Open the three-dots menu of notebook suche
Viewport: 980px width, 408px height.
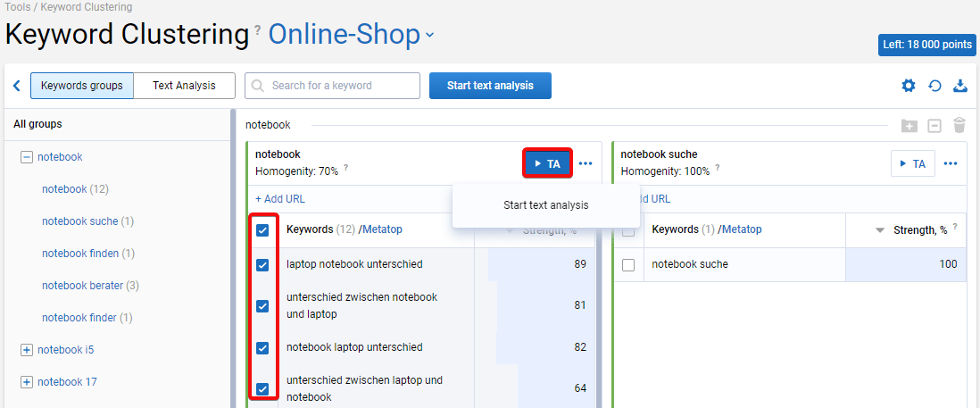click(x=951, y=163)
